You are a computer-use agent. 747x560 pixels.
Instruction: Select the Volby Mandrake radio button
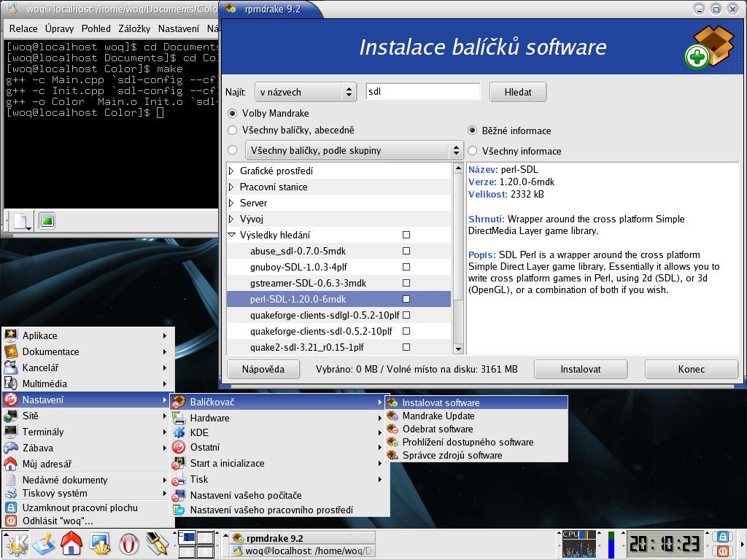[233, 113]
